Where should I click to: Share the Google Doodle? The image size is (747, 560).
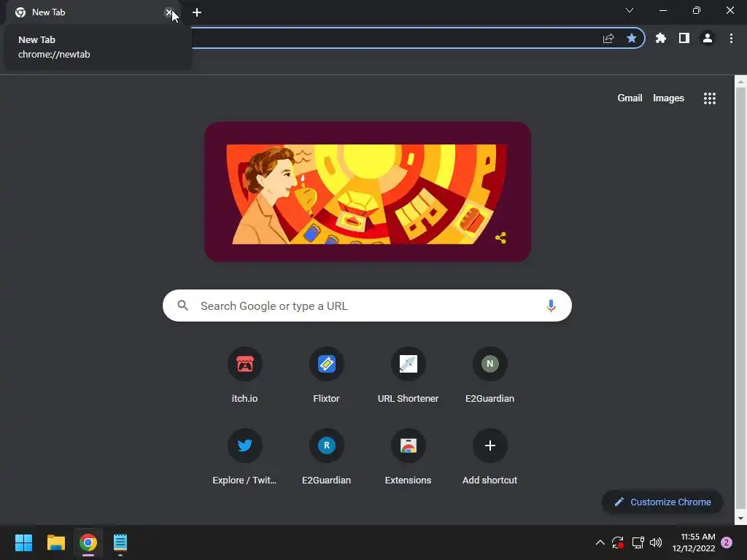point(500,238)
